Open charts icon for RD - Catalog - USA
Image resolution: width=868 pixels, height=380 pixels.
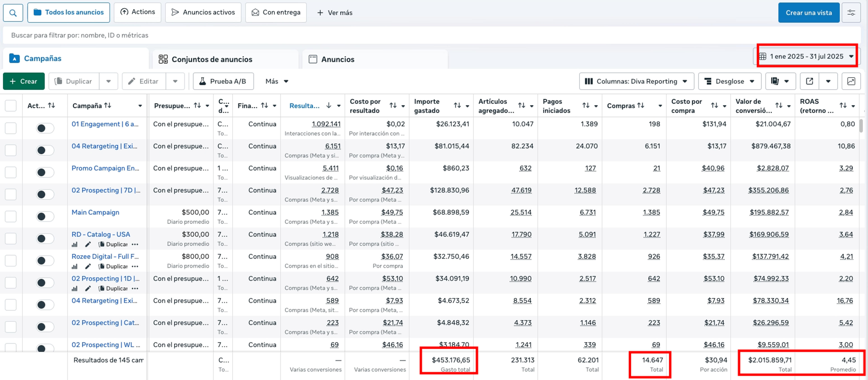[74, 244]
